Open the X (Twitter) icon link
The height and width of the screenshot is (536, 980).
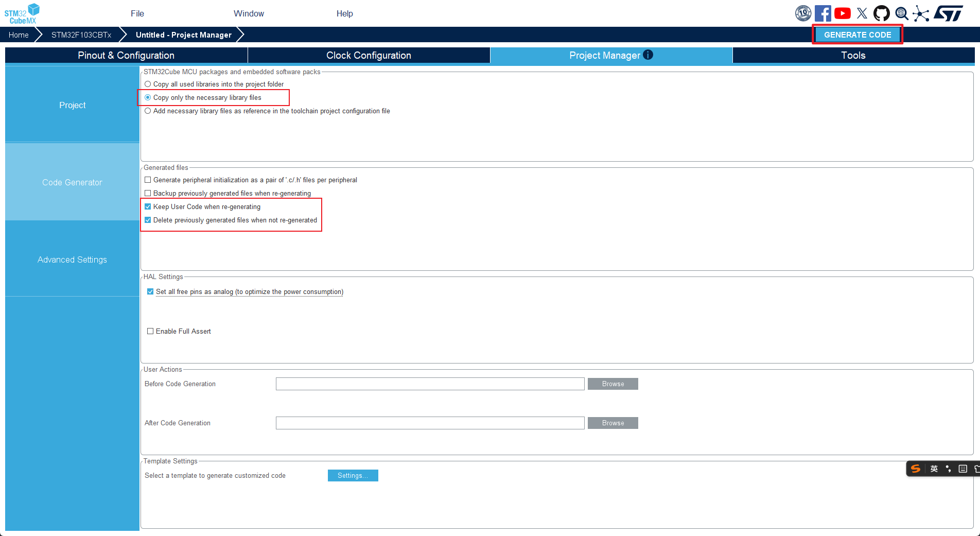coord(862,13)
